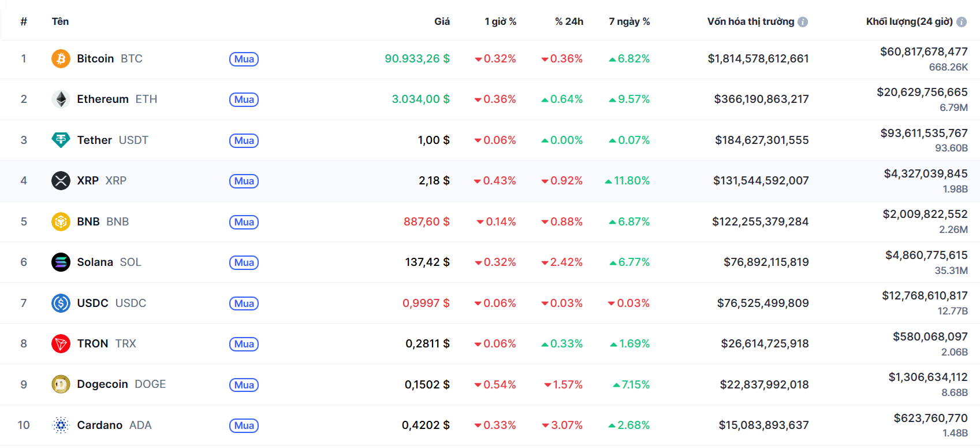980x448 pixels.
Task: Click BNB volume $2,009,822,552
Action: (925, 214)
